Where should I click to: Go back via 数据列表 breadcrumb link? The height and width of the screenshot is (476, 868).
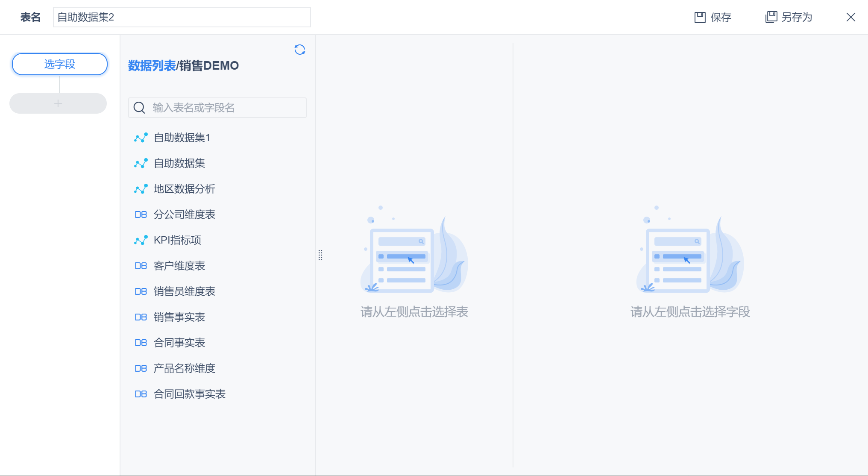coord(152,66)
